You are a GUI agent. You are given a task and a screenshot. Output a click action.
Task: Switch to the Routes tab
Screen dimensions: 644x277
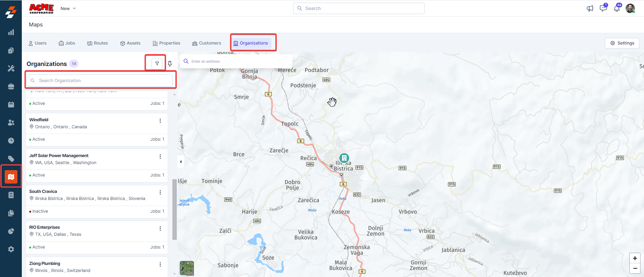tap(98, 43)
